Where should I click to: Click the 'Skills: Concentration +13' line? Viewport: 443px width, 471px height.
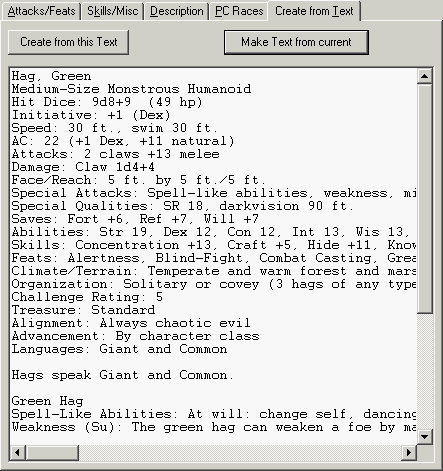pos(213,245)
